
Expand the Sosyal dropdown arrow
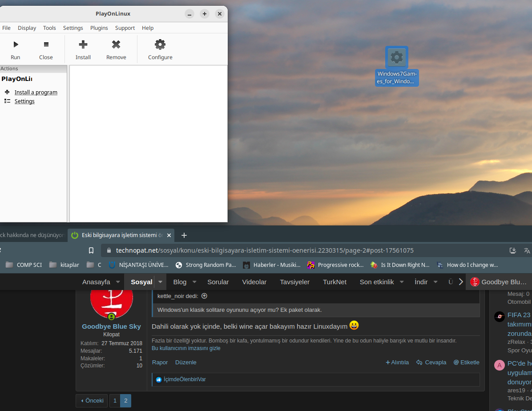coord(160,282)
